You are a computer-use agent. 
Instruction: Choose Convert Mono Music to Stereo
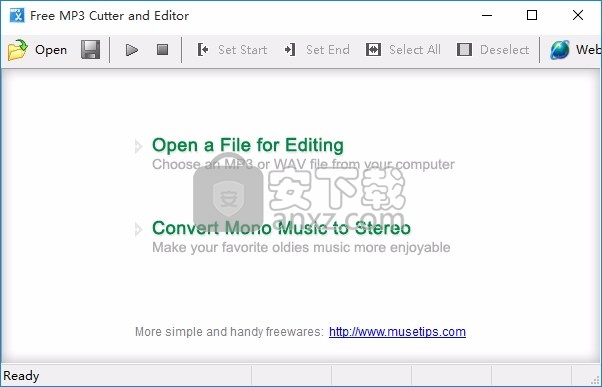click(281, 228)
